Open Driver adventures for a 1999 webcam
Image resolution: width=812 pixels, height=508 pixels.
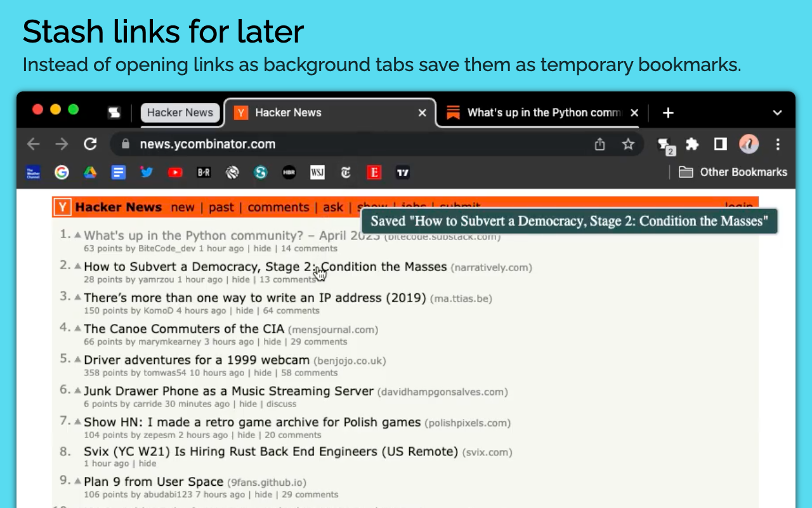(x=197, y=360)
